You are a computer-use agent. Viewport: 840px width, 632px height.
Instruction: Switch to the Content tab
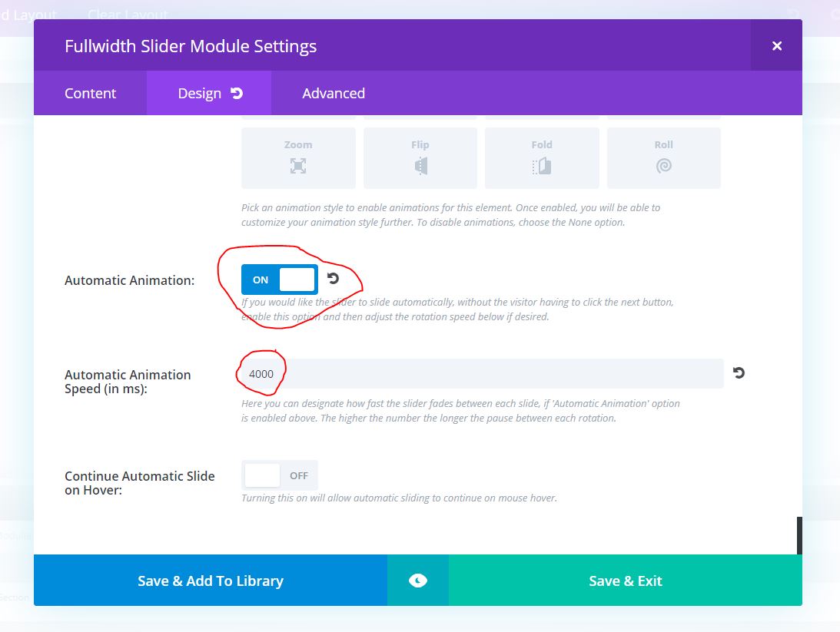point(90,93)
